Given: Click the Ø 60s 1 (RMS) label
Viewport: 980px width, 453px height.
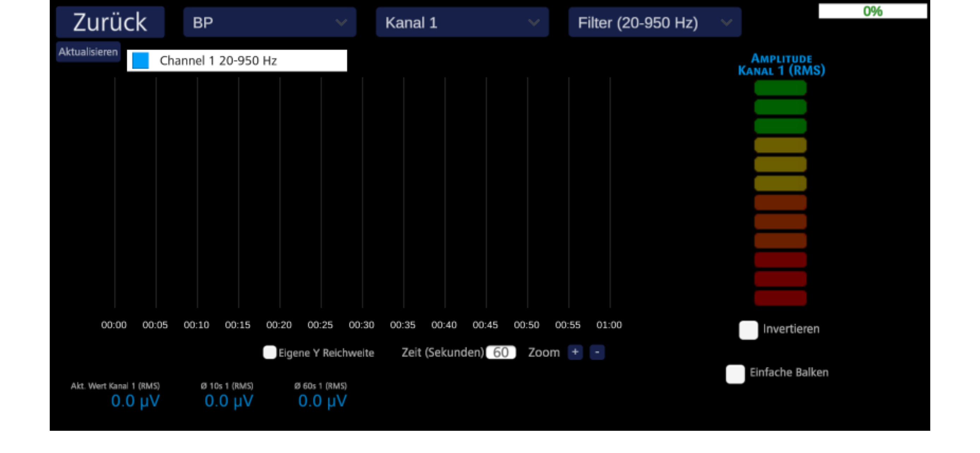Looking at the screenshot, I should click(321, 386).
